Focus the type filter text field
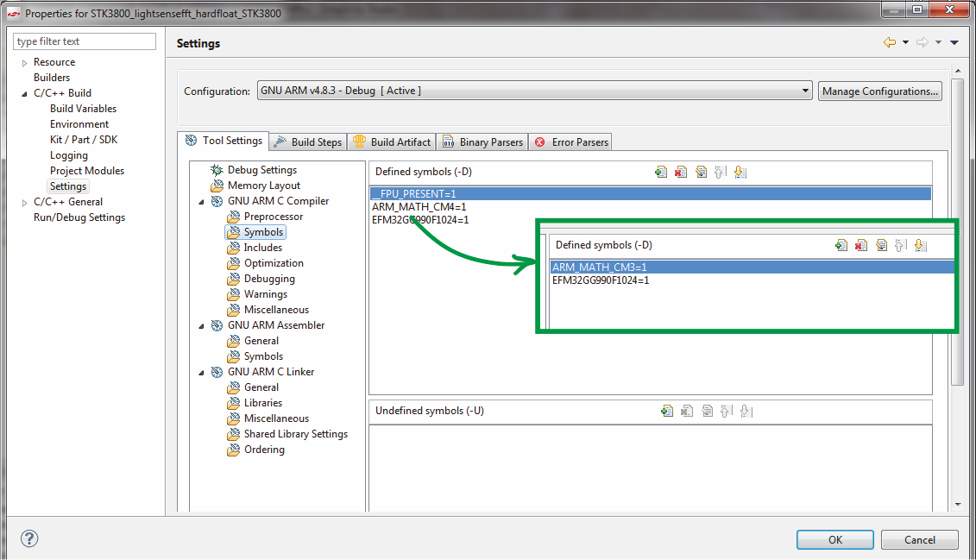Screen dimensions: 976x560 (85, 41)
